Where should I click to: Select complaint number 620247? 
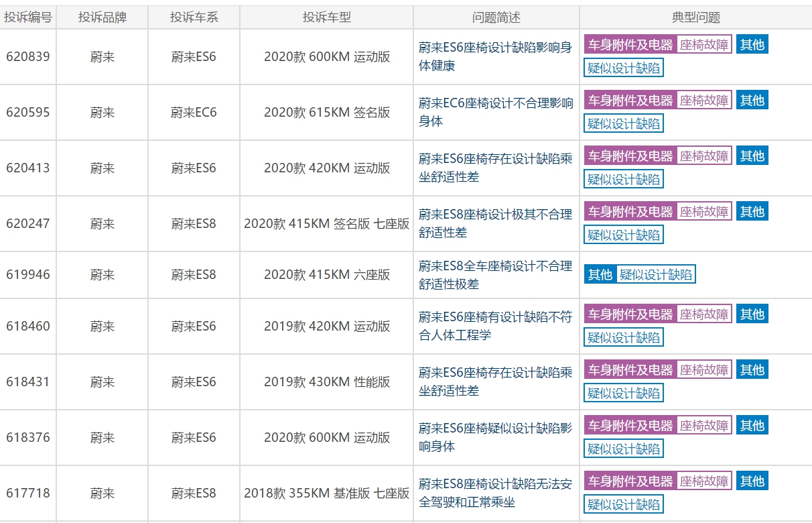click(x=28, y=224)
